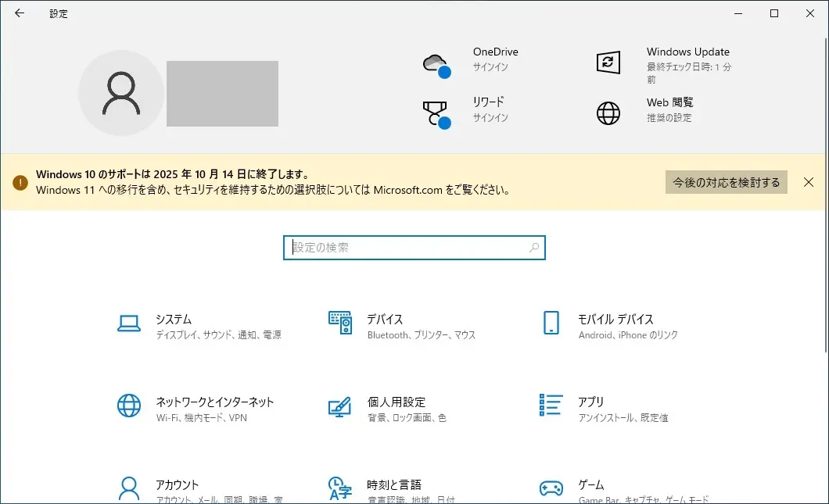829x504 pixels.
Task: Maximize the 設定 window
Action: 774,13
